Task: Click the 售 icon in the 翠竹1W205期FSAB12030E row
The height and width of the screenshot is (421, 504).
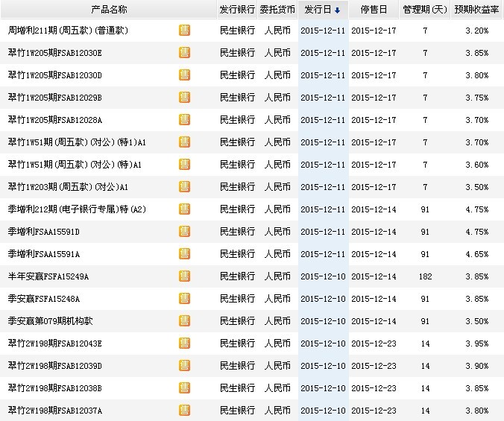Action: click(184, 53)
